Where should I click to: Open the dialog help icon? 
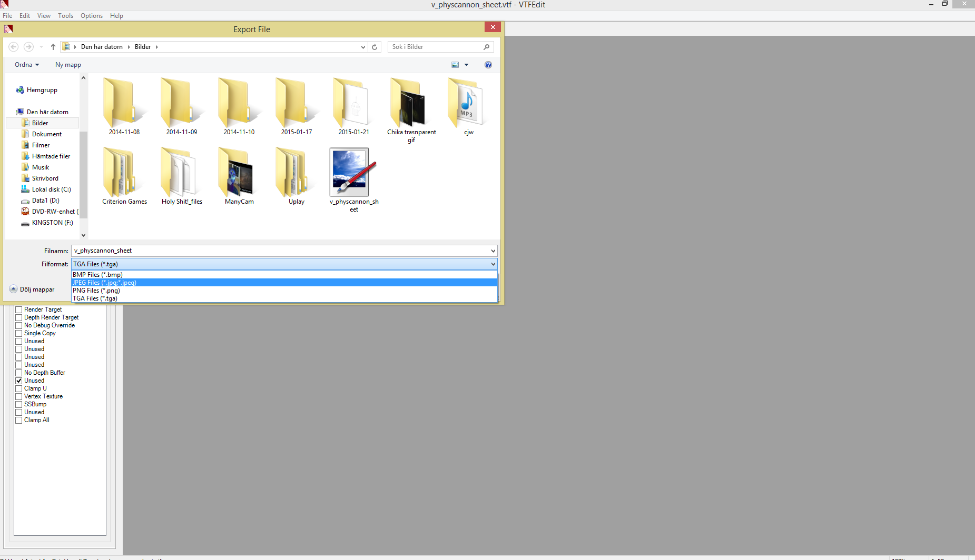488,65
